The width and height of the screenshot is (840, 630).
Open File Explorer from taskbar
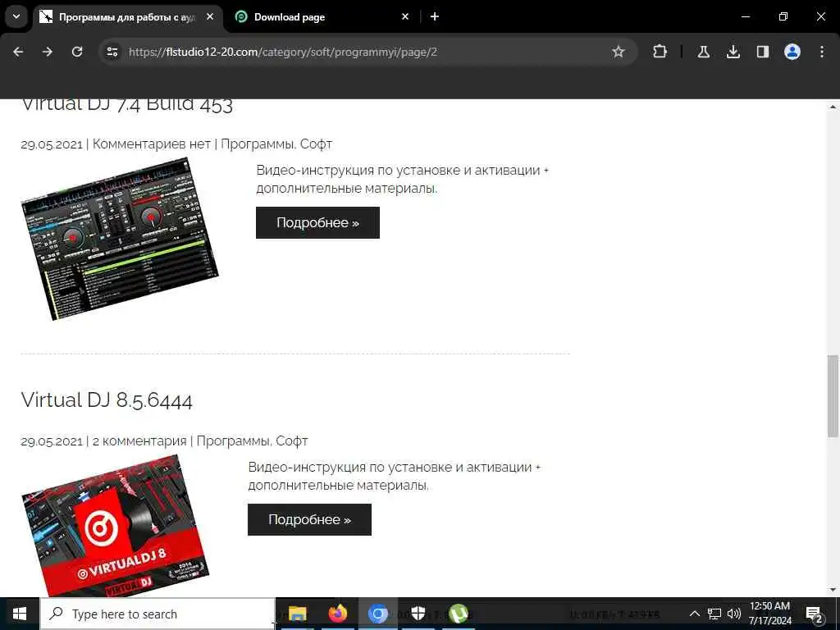297,614
